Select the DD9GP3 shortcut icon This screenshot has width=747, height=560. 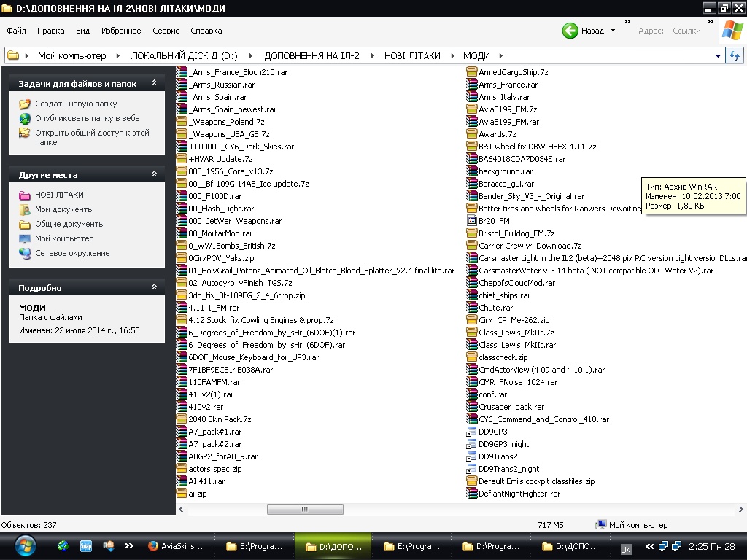(472, 432)
